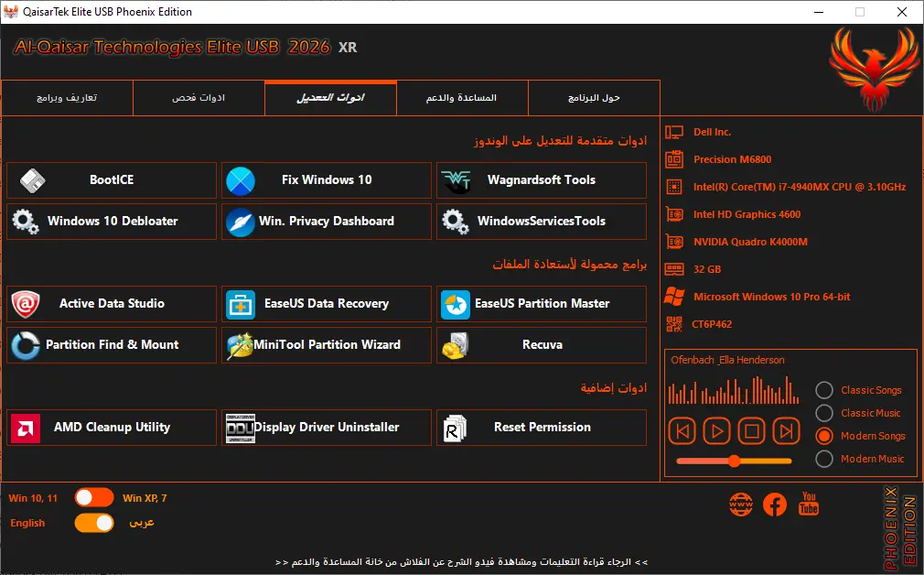924x575 pixels.
Task: Open MiniTool Partition Wizard
Action: click(327, 345)
